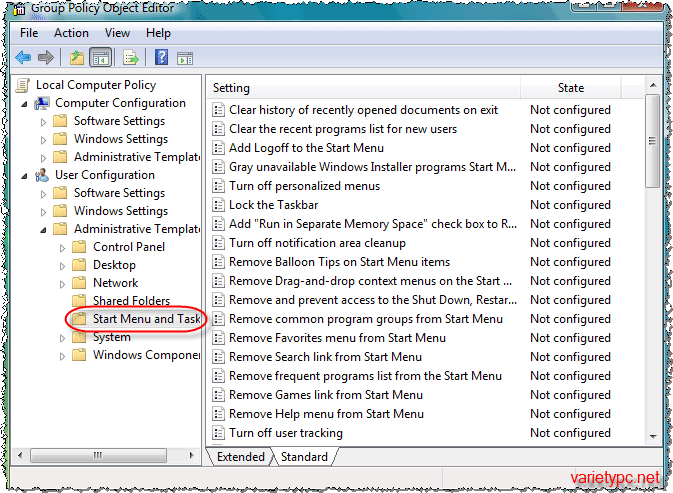Click the 'Not configured' state of Lock the Taskbar
This screenshot has height=493, width=673.
[570, 205]
